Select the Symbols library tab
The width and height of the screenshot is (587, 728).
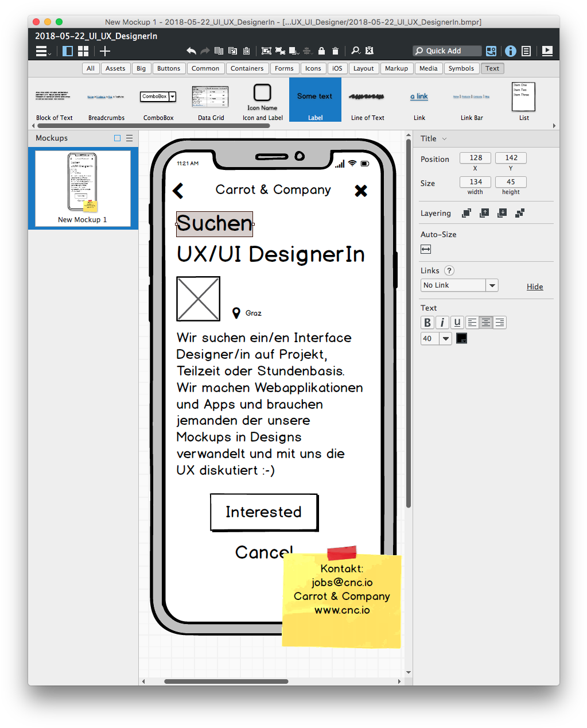[x=461, y=68]
